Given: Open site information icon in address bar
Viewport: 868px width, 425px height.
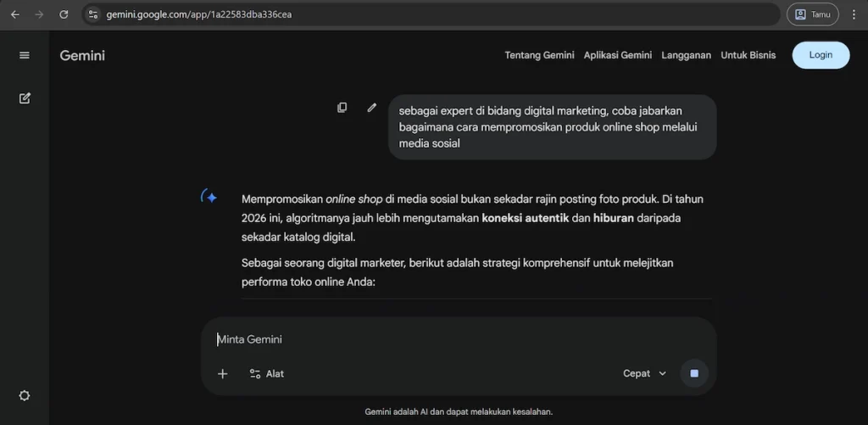Looking at the screenshot, I should [x=93, y=14].
